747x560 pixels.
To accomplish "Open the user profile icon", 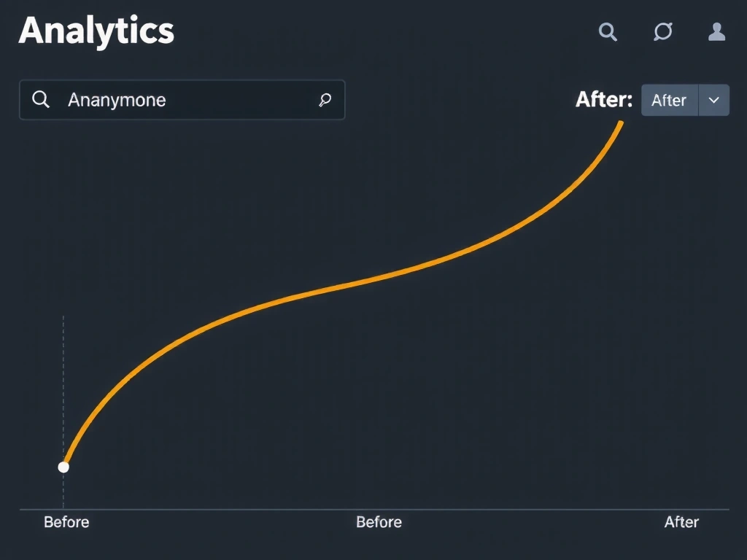I will (716, 32).
